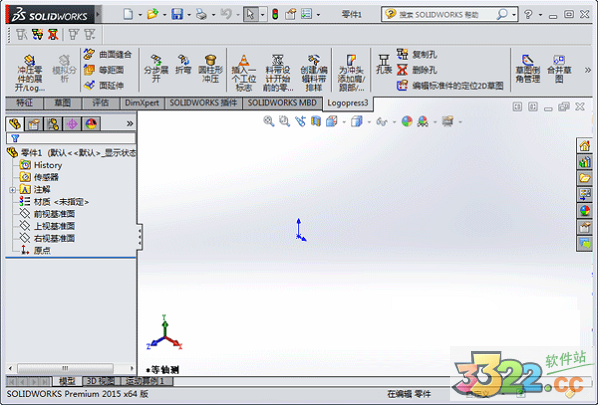
Task: Click the Section View icon in view toolbar
Action: point(316,121)
